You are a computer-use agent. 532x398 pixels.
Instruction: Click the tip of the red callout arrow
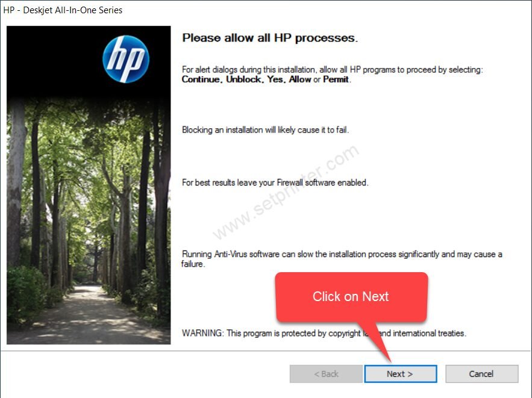pos(390,361)
